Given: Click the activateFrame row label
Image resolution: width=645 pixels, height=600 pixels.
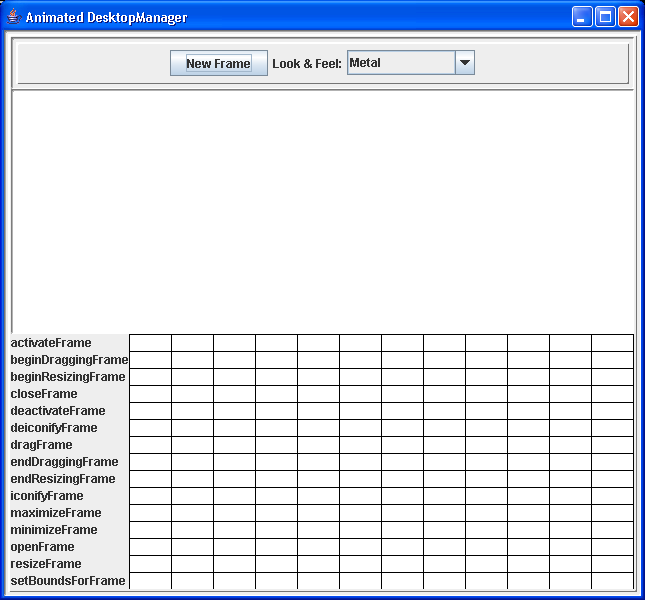Looking at the screenshot, I should (x=51, y=343).
